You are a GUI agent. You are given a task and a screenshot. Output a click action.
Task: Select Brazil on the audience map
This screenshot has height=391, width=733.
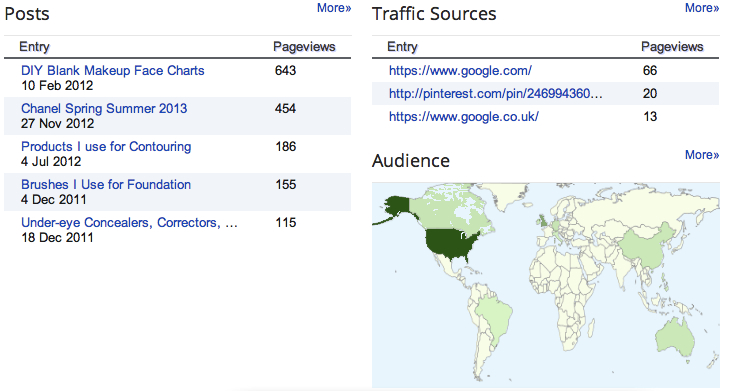pyautogui.click(x=494, y=313)
